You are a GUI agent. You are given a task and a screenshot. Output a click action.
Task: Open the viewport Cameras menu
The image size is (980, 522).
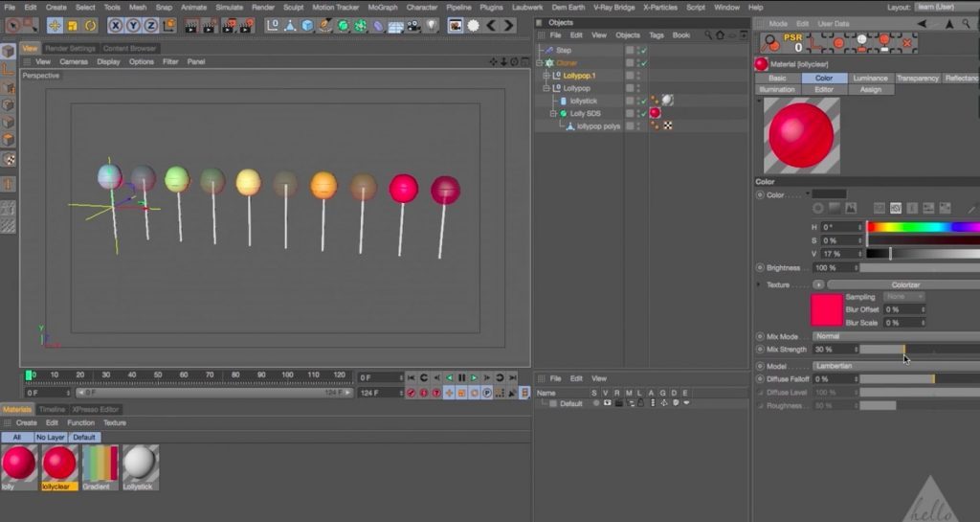pos(74,62)
